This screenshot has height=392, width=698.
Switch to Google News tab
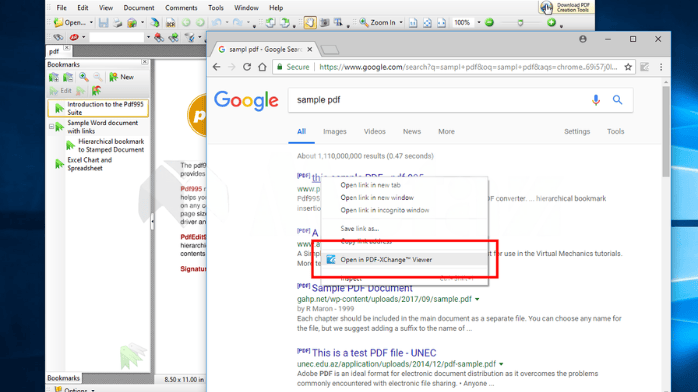point(412,132)
